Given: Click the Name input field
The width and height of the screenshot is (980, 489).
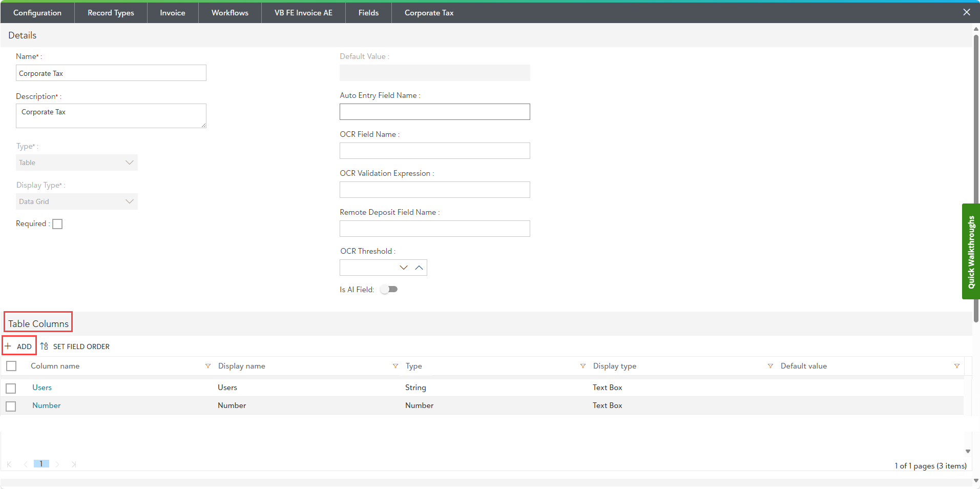Looking at the screenshot, I should [x=111, y=73].
